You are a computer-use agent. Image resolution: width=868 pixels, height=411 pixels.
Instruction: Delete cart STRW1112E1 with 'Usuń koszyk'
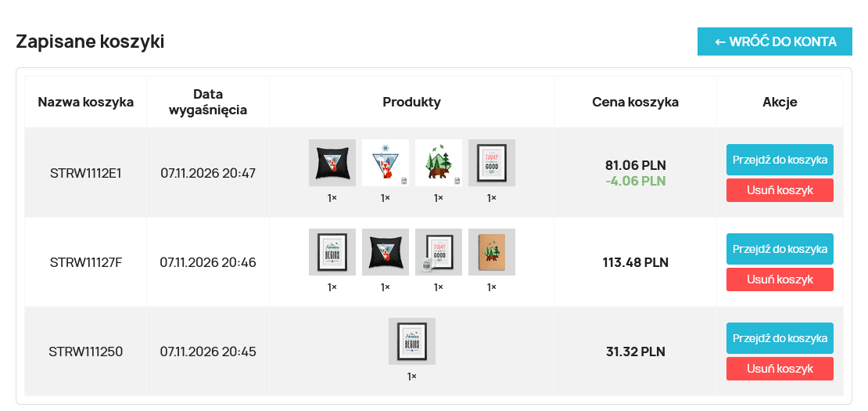(x=780, y=190)
